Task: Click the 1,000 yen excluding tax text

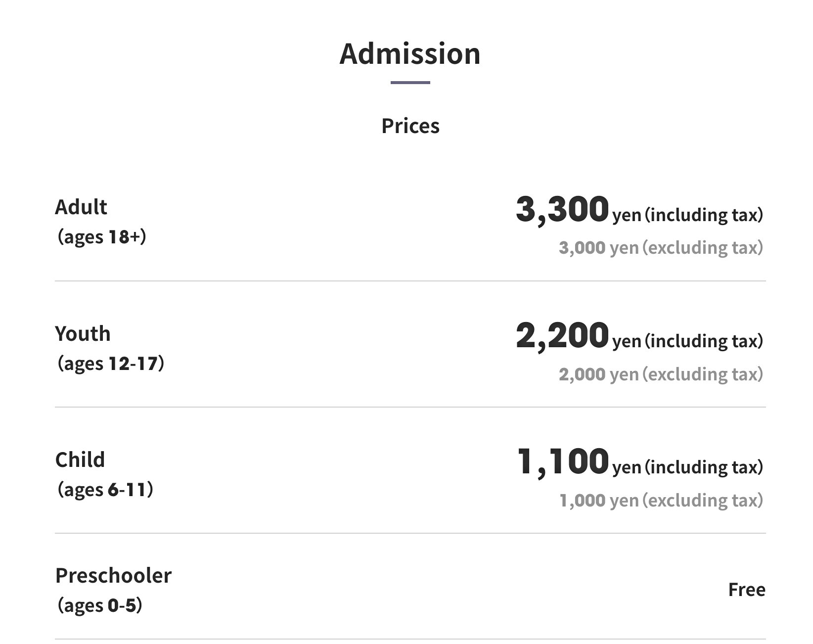Action: 661,500
